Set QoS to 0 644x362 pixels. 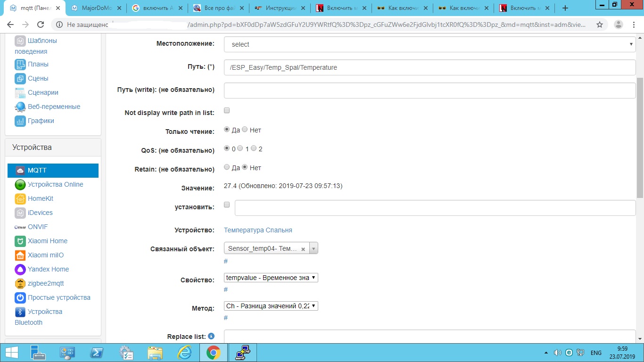[x=227, y=148]
